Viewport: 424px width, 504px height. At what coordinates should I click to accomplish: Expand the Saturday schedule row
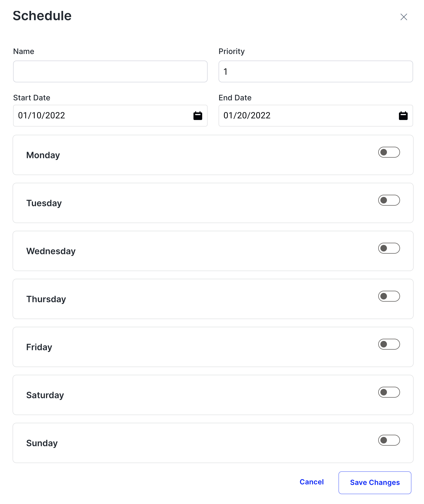(191, 395)
